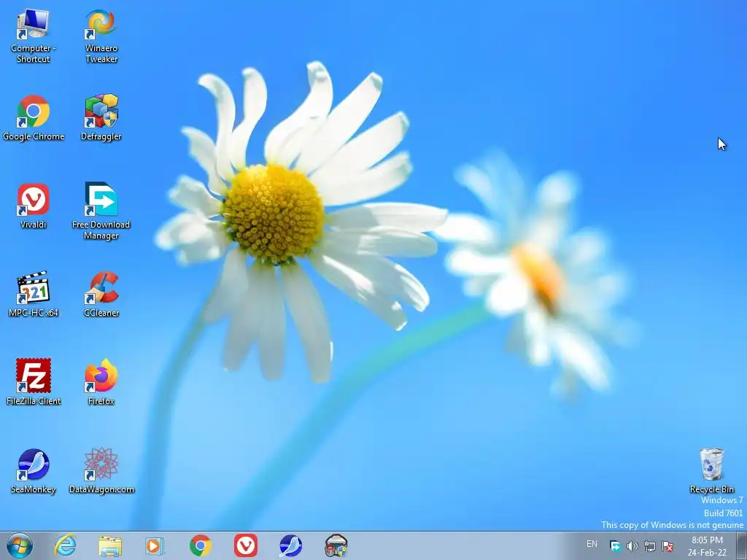The width and height of the screenshot is (747, 560).
Task: Select the FileZilla Client desktop icon
Action: [34, 382]
